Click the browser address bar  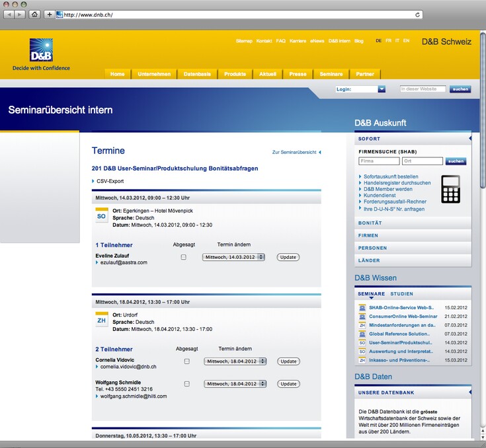(239, 15)
